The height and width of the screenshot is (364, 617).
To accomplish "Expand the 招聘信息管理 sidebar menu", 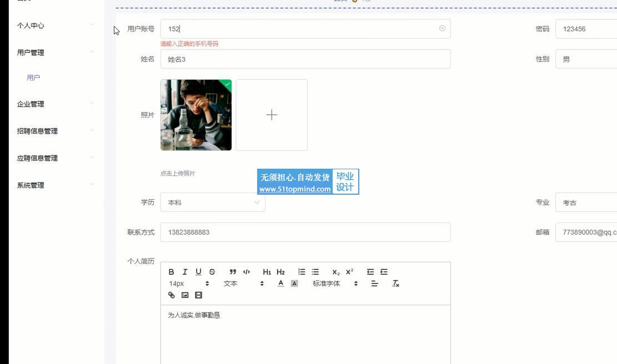I will 55,131.
